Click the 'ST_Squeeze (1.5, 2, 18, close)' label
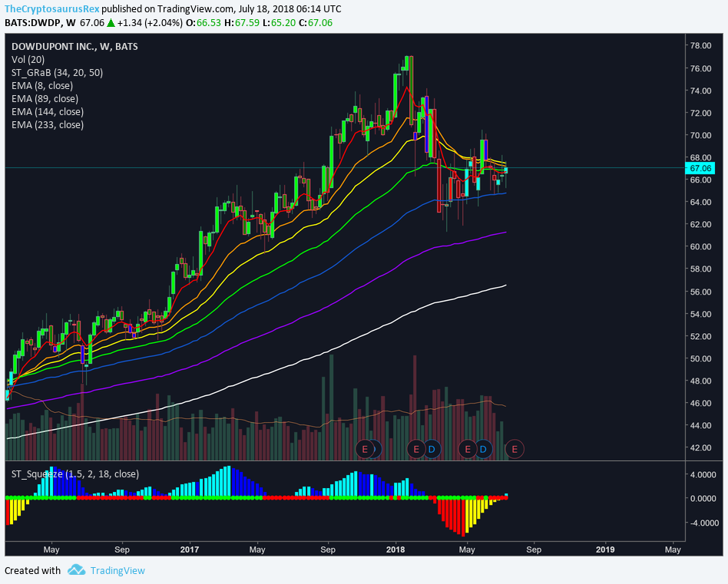The height and width of the screenshot is (584, 728). point(75,473)
